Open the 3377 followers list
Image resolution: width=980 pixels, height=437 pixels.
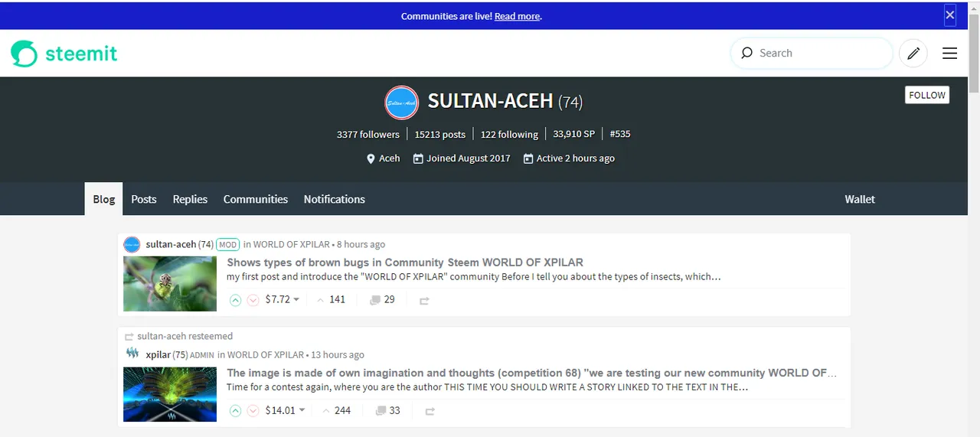(368, 134)
